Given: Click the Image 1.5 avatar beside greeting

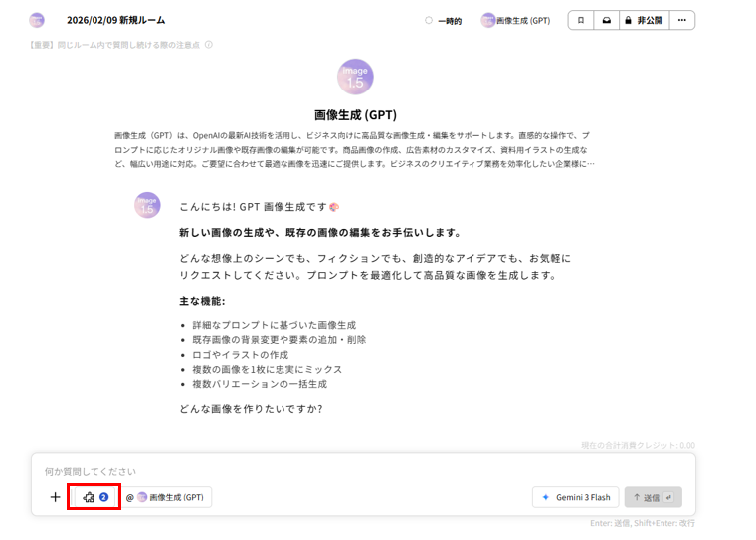Looking at the screenshot, I should click(x=147, y=205).
